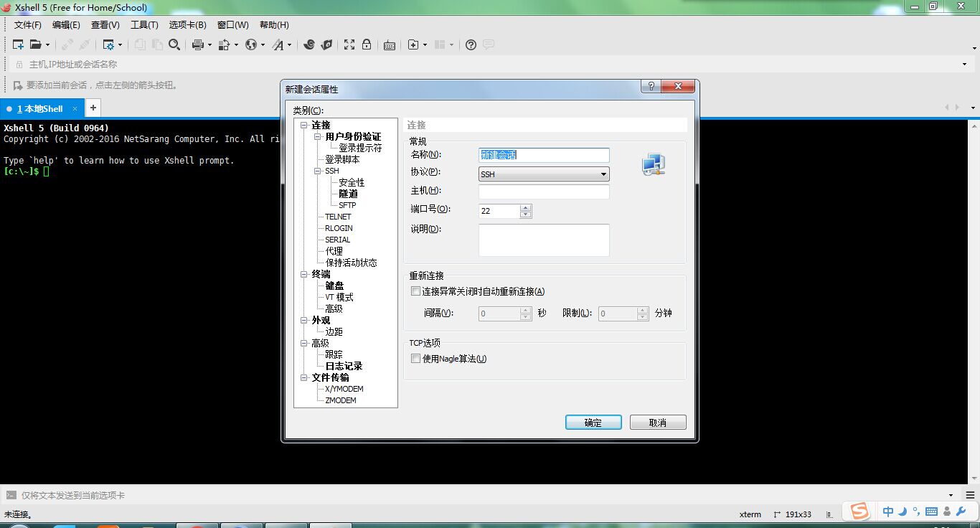Click the new tab plus-page toolbar icon
The width and height of the screenshot is (980, 528).
coord(413,44)
